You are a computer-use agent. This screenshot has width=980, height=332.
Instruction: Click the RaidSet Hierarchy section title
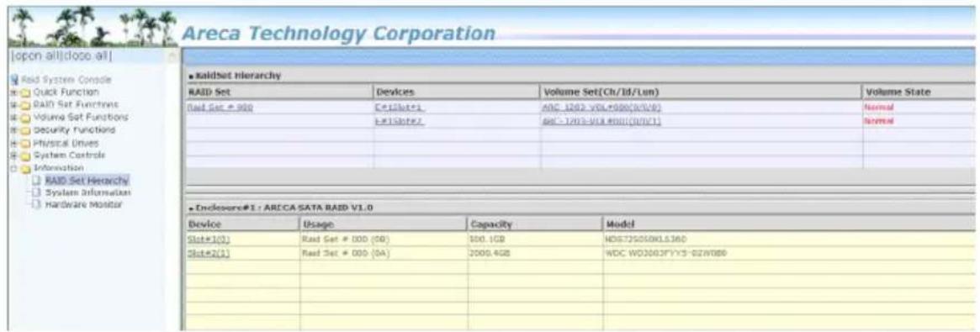click(237, 76)
